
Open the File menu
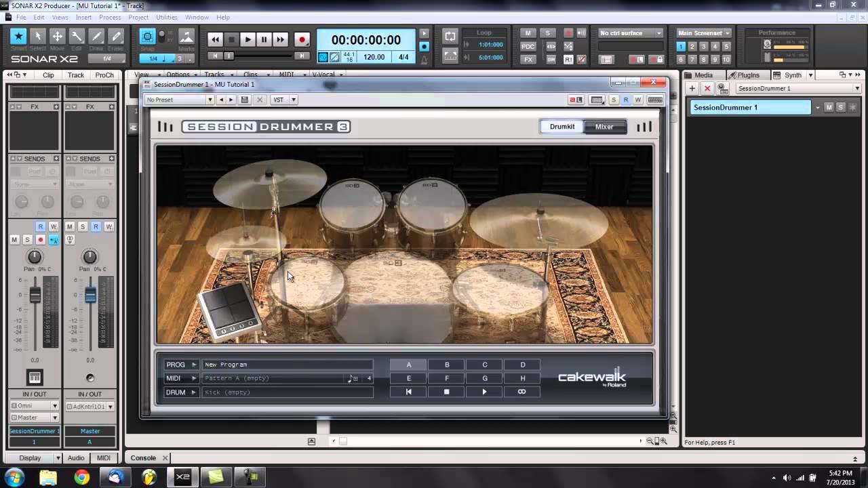tap(21, 17)
